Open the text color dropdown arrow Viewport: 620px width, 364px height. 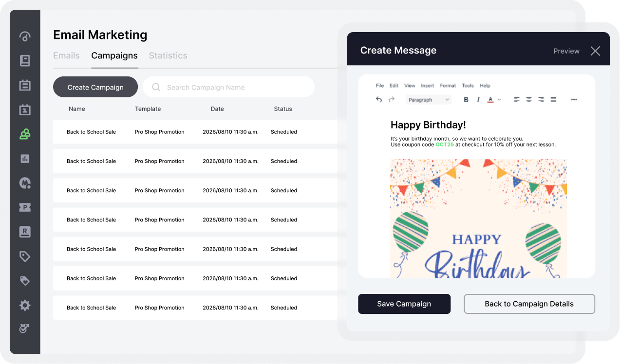(x=499, y=100)
